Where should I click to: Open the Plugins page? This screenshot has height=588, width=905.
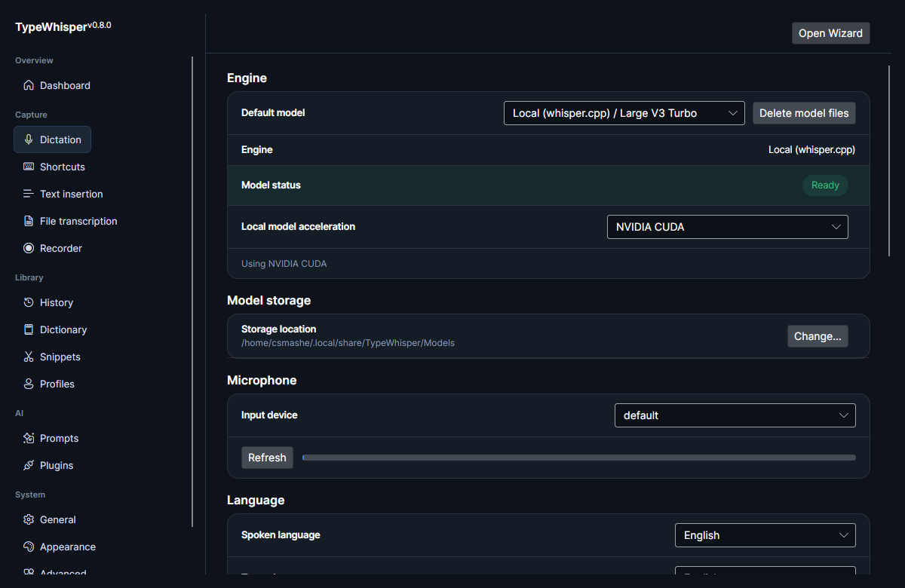coord(48,465)
